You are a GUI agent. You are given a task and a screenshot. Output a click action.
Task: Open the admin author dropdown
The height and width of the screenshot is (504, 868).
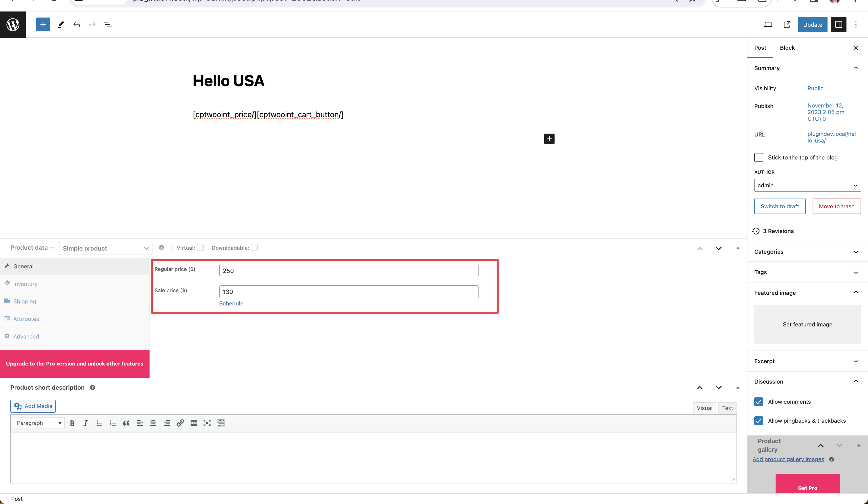pos(807,185)
